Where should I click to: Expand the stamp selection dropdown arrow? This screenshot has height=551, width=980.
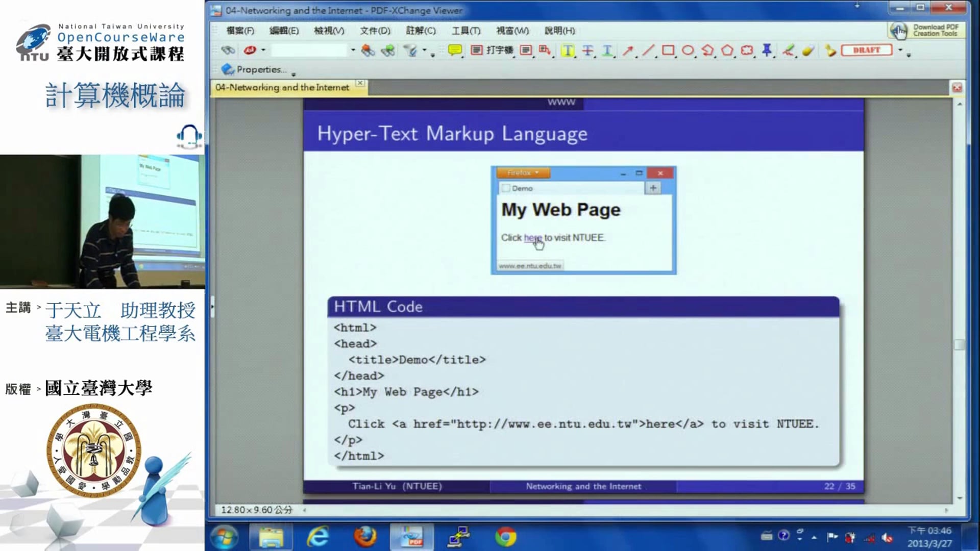pyautogui.click(x=900, y=50)
